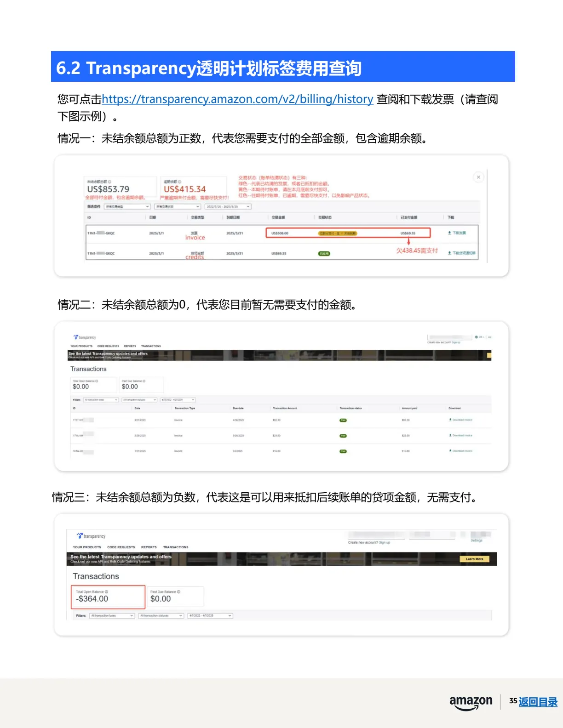The height and width of the screenshot is (728, 563).
Task: Open the 所有交易类型 filter dropdown
Action: 127,206
